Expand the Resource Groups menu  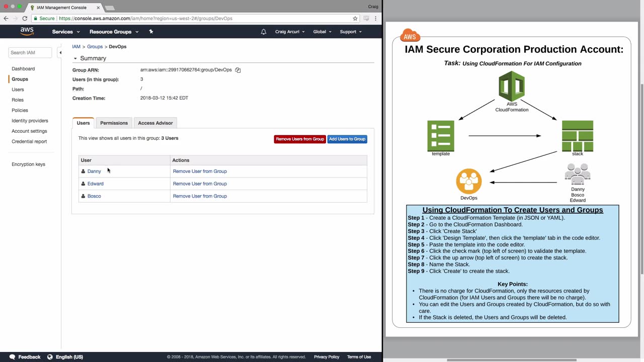tap(114, 32)
